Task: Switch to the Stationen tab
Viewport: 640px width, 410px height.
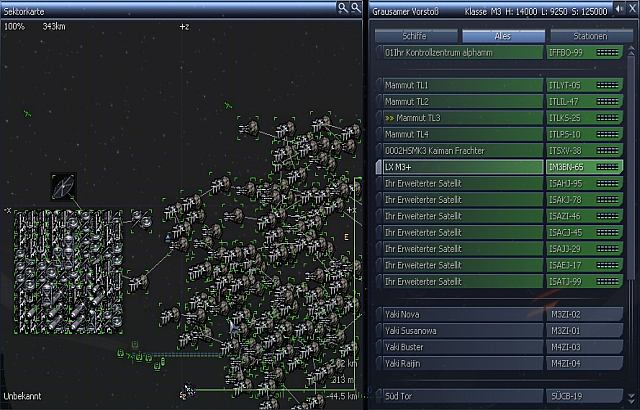Action: pyautogui.click(x=591, y=36)
